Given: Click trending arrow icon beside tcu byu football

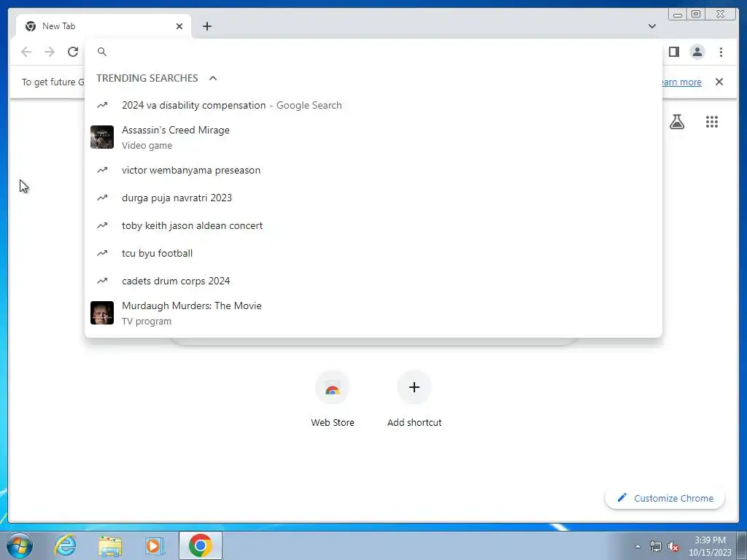Looking at the screenshot, I should [102, 253].
